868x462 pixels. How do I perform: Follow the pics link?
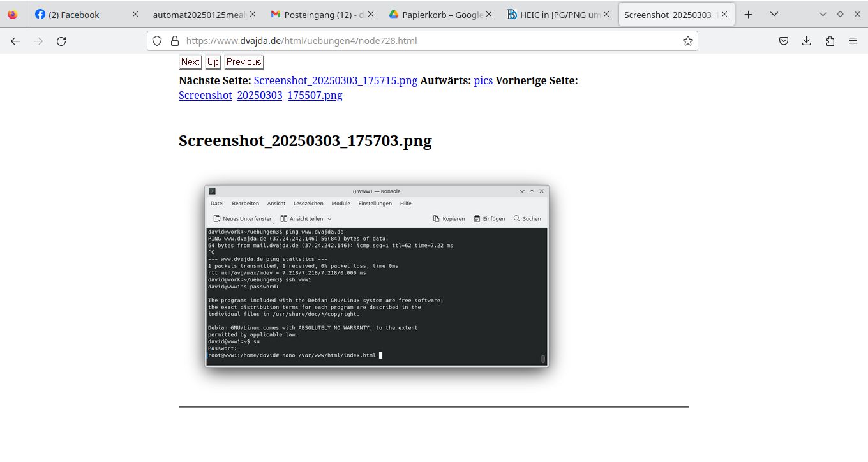pyautogui.click(x=483, y=81)
